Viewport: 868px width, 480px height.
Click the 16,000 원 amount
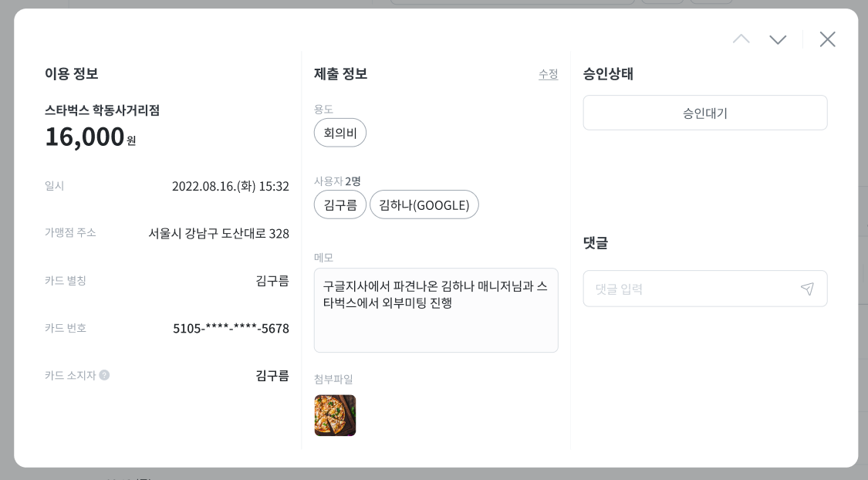pos(90,137)
